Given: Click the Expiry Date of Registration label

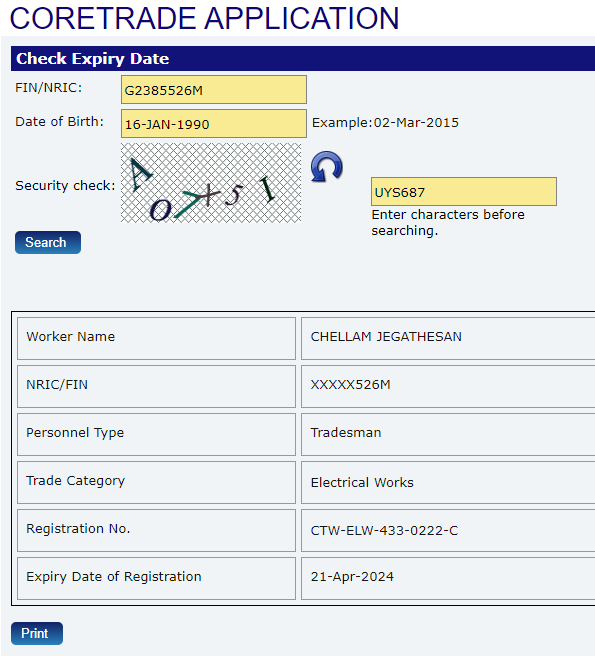Looking at the screenshot, I should click(x=114, y=577).
